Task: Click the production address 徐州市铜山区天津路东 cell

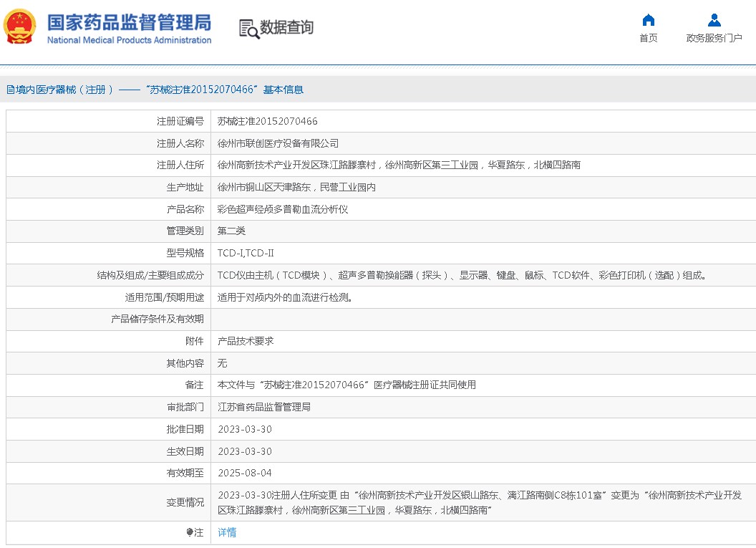Action: pyautogui.click(x=296, y=187)
